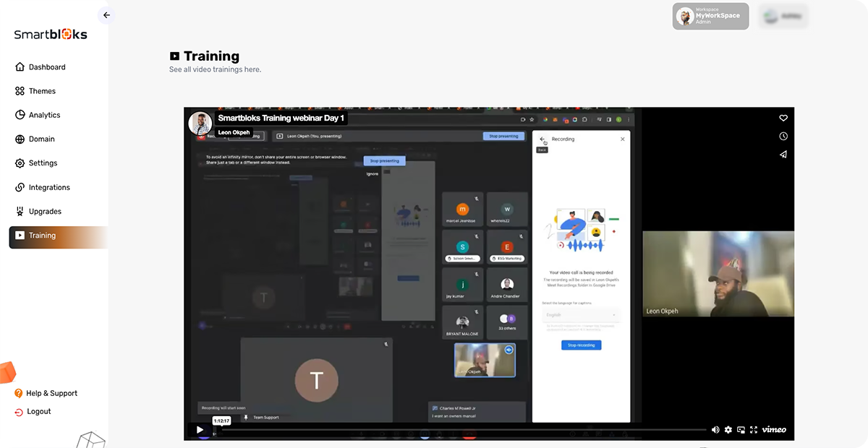Go to Themes in the sidebar
The image size is (868, 448).
click(x=42, y=91)
